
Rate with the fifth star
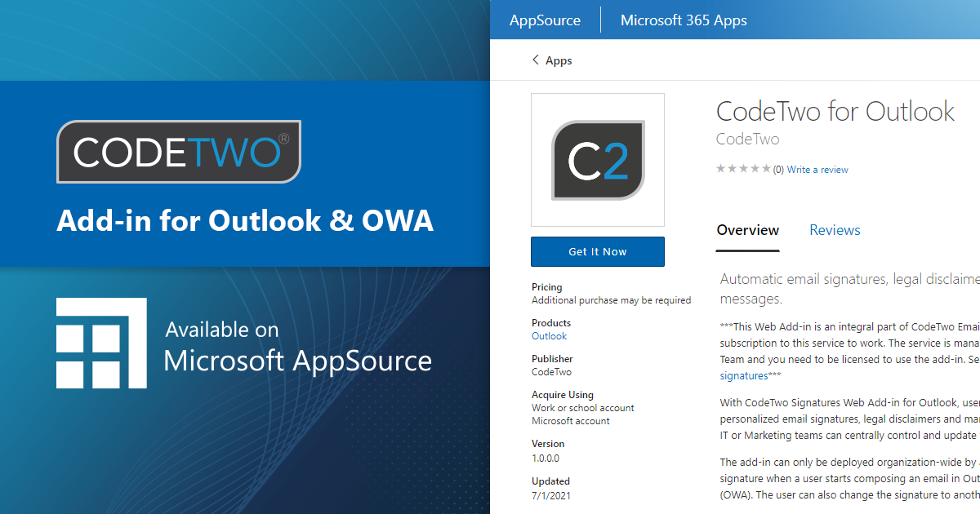[767, 169]
